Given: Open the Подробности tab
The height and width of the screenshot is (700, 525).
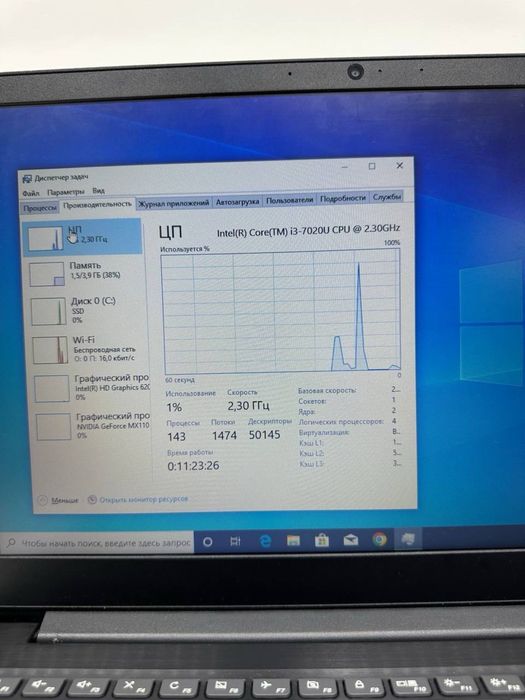Looking at the screenshot, I should pos(342,199).
